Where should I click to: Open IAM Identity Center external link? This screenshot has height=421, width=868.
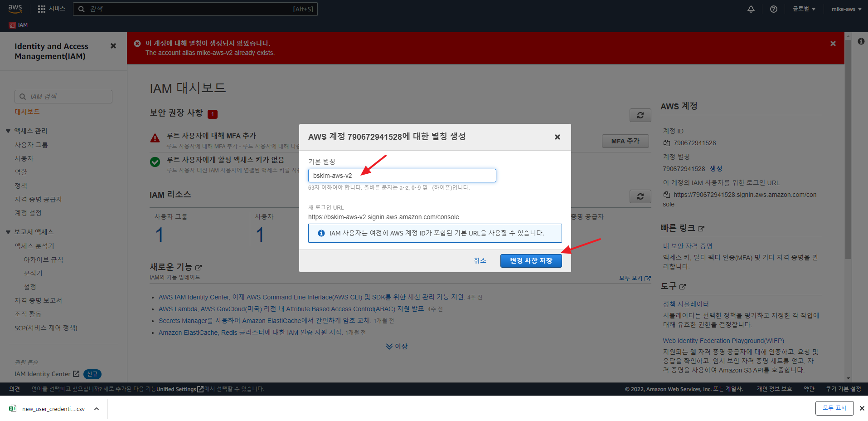pos(47,374)
